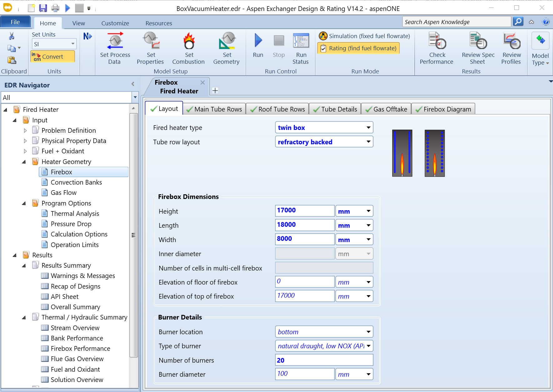The height and width of the screenshot is (392, 553).
Task: Select the twin-box tube layout diagram thumbnail
Action: (x=402, y=153)
